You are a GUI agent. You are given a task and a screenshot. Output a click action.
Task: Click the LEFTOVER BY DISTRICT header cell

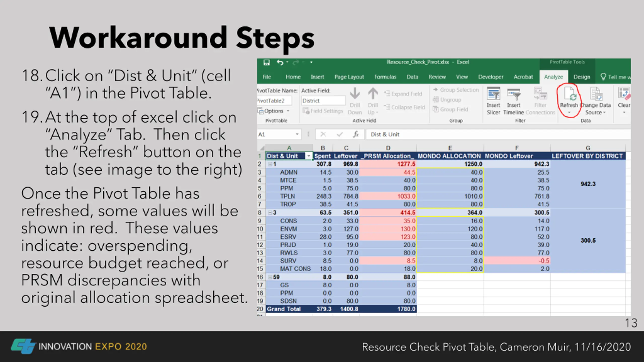(x=588, y=156)
